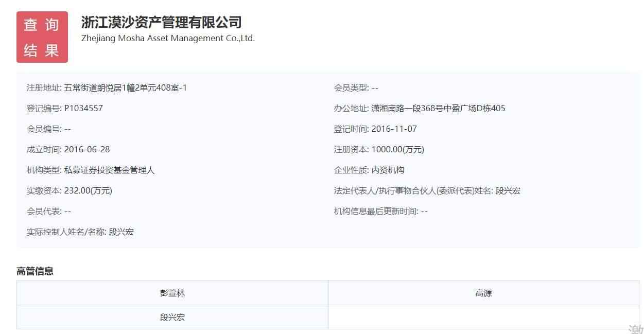Click the 高管信息 section heading
This screenshot has width=644, height=334.
[x=35, y=271]
